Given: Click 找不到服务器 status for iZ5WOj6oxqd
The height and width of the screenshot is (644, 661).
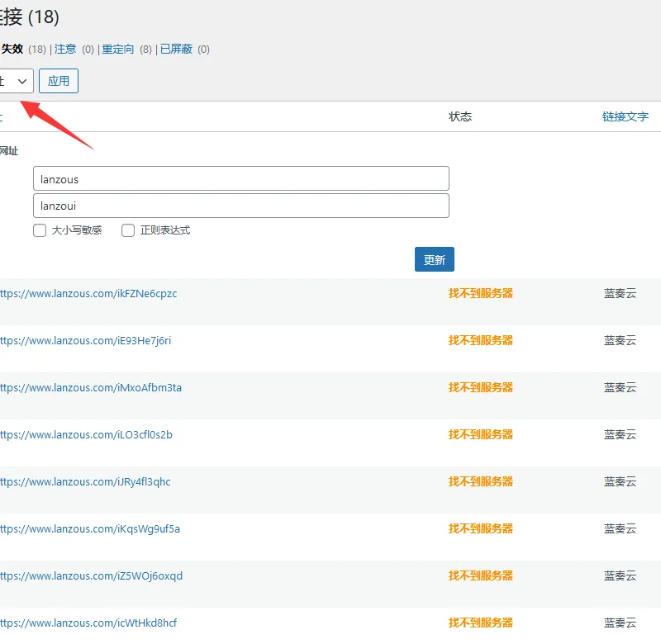Looking at the screenshot, I should pyautogui.click(x=481, y=575).
